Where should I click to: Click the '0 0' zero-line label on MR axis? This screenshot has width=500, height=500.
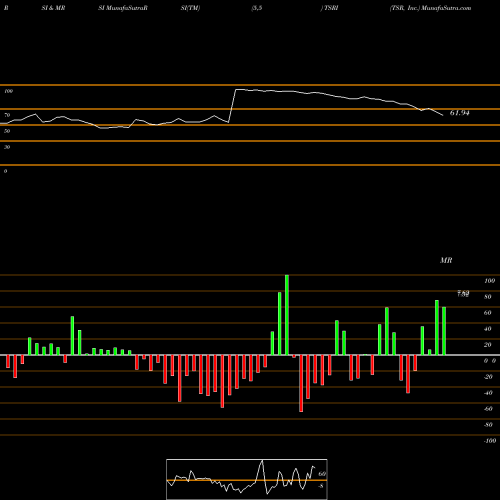coord(490,361)
